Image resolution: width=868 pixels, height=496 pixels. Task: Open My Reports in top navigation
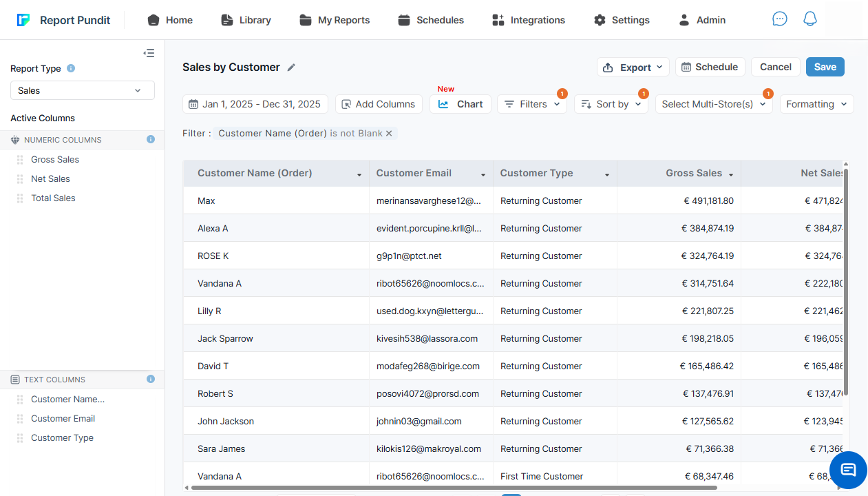point(335,20)
